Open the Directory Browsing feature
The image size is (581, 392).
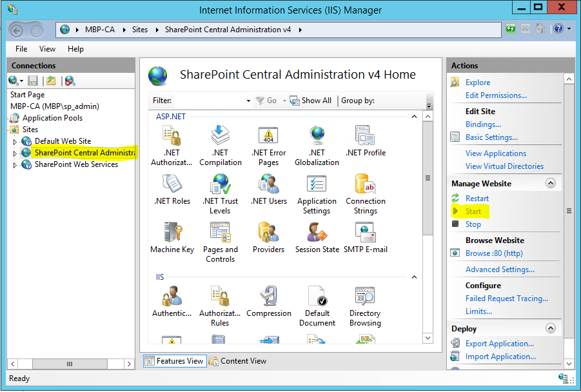366,306
